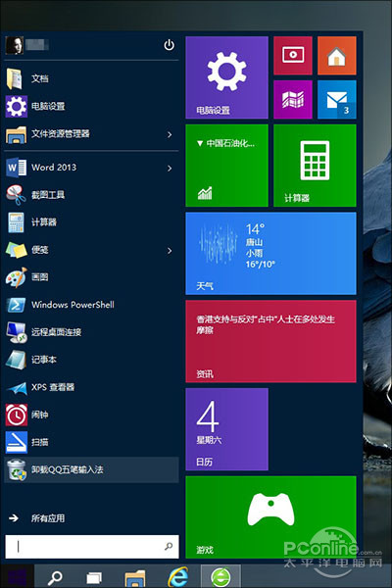Open the large 电脑设置 tile
The height and width of the screenshot is (588, 392).
coord(226,77)
